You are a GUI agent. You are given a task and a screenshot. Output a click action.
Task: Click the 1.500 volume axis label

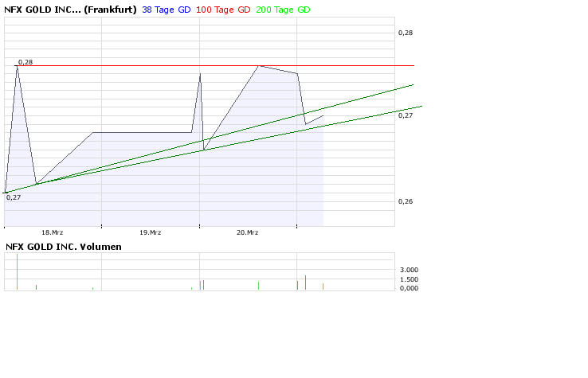[409, 279]
